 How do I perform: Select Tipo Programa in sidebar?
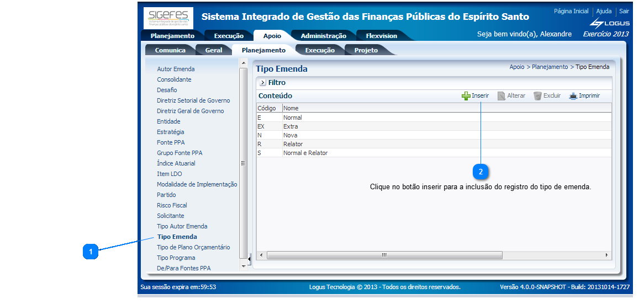tap(176, 258)
